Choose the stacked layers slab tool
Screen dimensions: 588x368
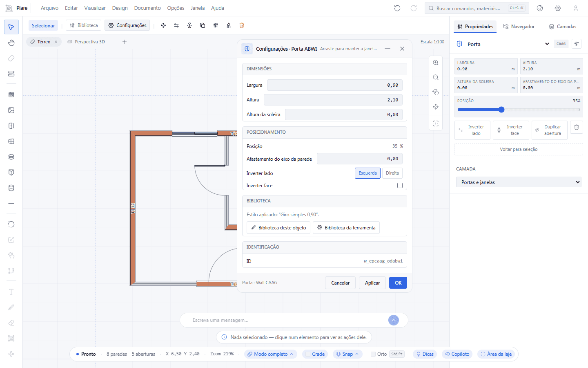pos(11,157)
